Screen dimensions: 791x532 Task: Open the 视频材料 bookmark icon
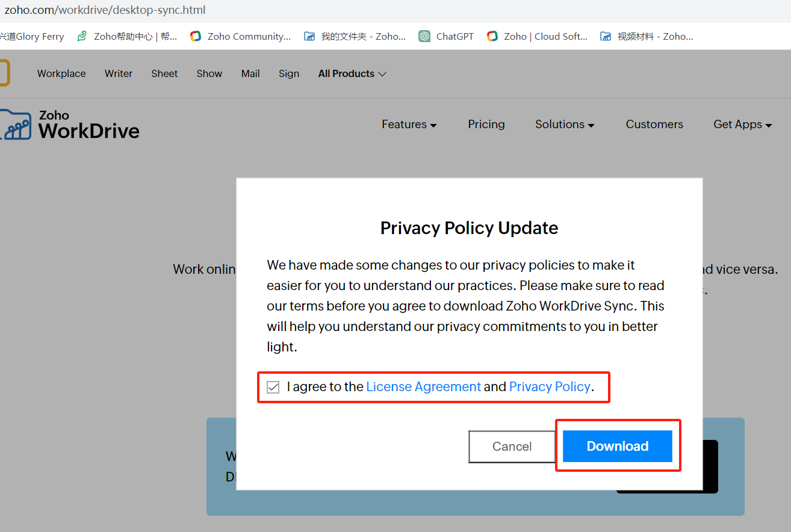[x=606, y=36]
